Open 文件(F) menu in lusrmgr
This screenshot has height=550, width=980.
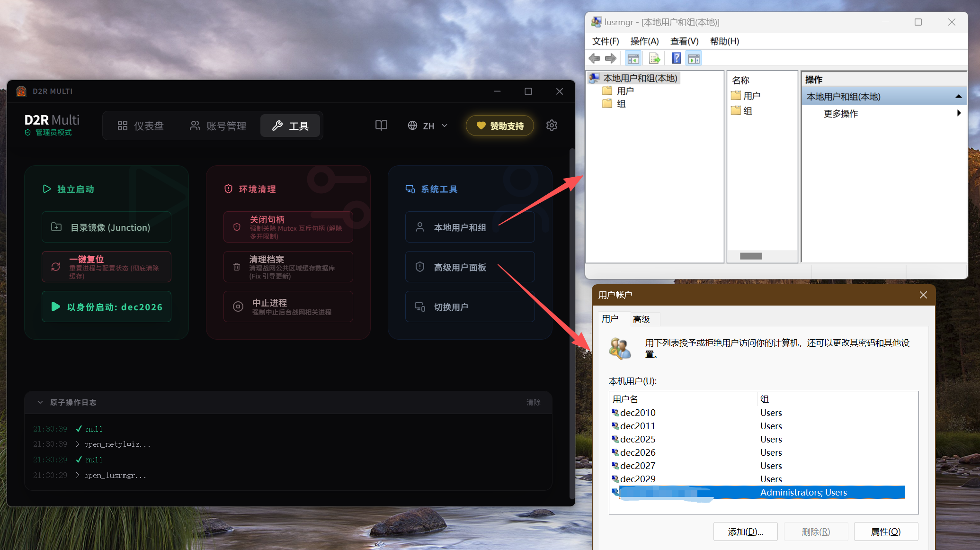606,41
